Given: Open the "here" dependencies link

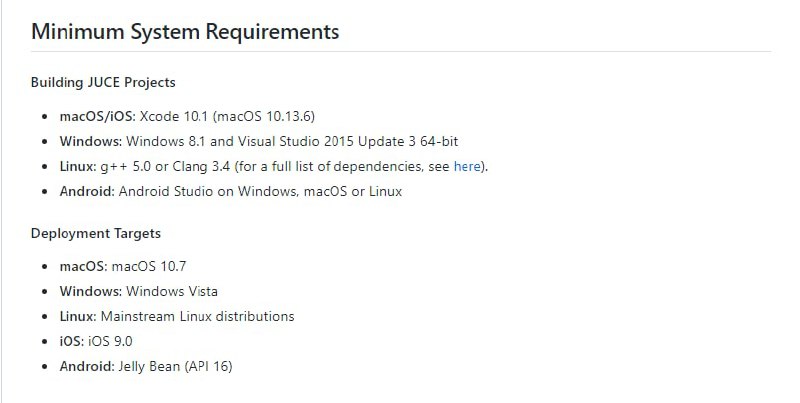Looking at the screenshot, I should (x=467, y=166).
